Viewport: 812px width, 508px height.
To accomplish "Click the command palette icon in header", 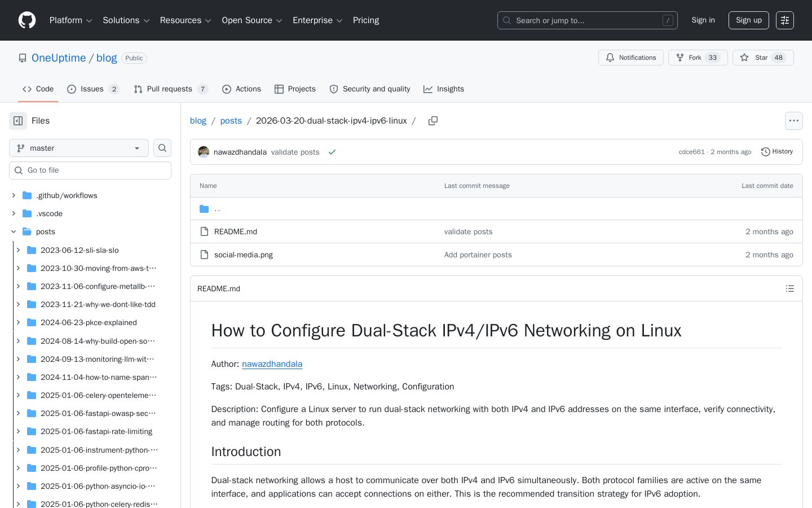I will [x=785, y=20].
